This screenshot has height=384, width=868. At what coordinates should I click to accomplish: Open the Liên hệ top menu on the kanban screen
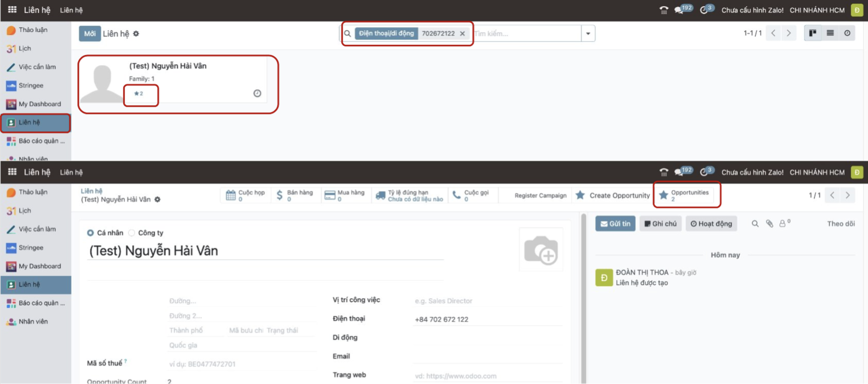(71, 10)
